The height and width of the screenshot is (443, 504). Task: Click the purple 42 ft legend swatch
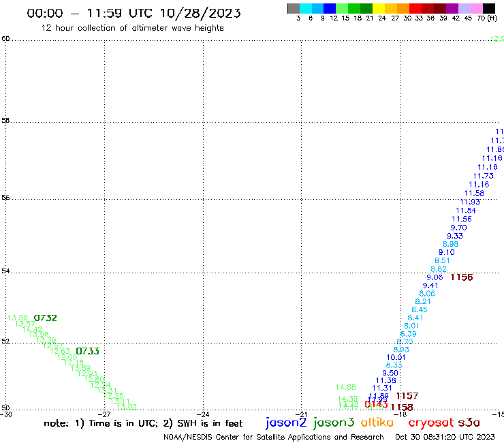coord(452,8)
